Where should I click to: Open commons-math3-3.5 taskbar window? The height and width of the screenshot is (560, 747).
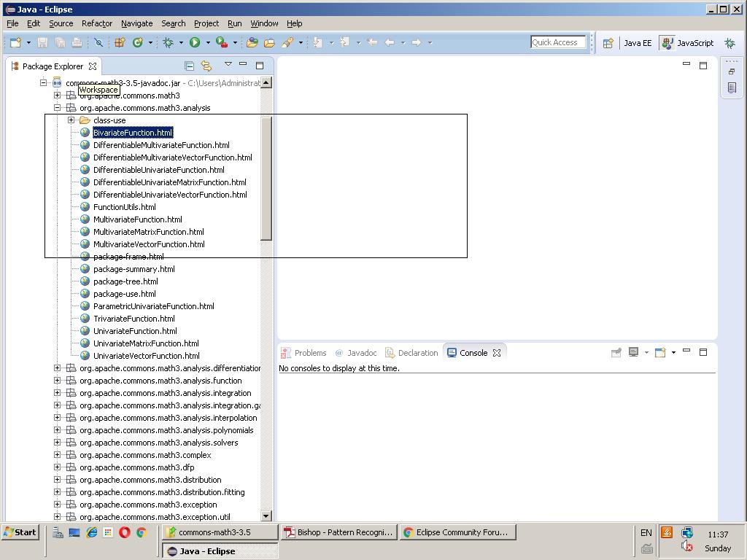tap(220, 532)
